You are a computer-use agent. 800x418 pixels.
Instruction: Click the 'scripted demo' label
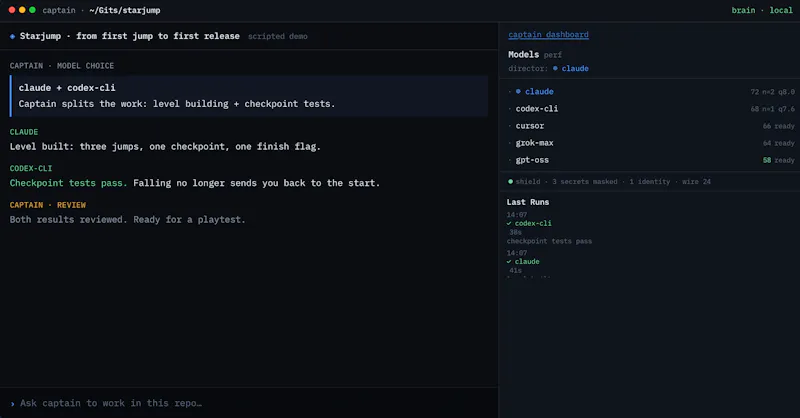(278, 36)
